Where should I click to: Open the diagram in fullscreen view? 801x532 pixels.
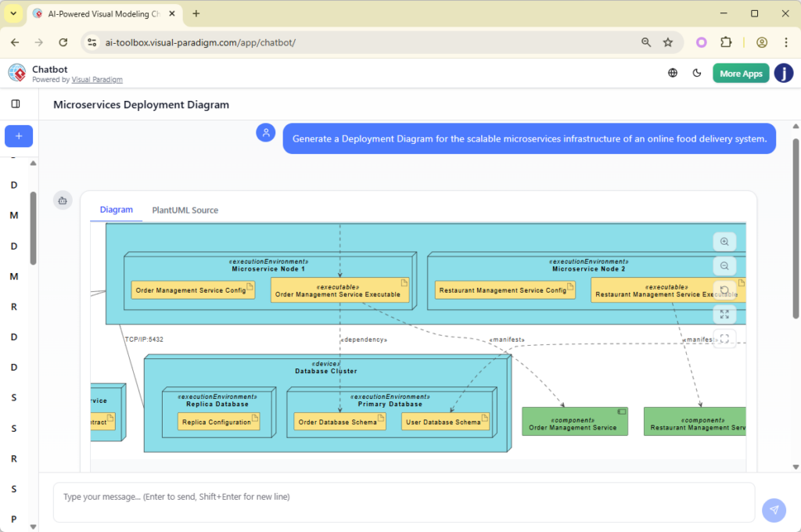(x=724, y=338)
